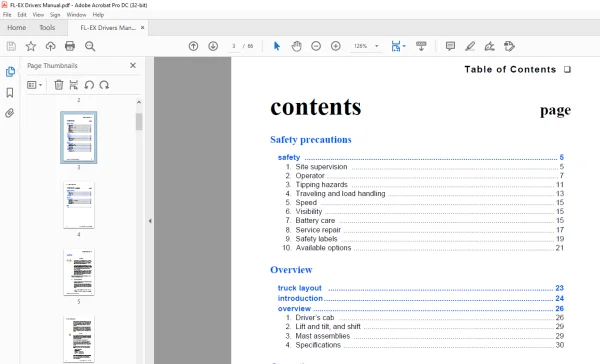Follow the 'safety' contents link
Image resolution: width=600 pixels, height=364 pixels.
click(289, 157)
